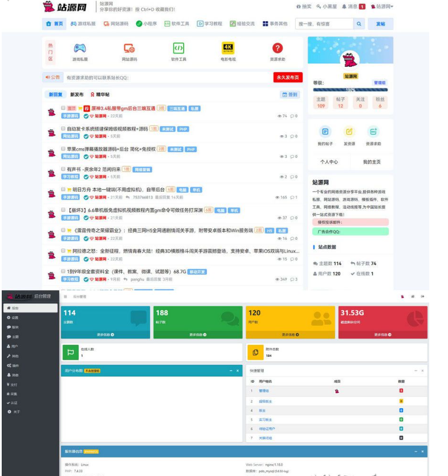Select the 新回复 tab
The height and width of the screenshot is (476, 448).
55,95
